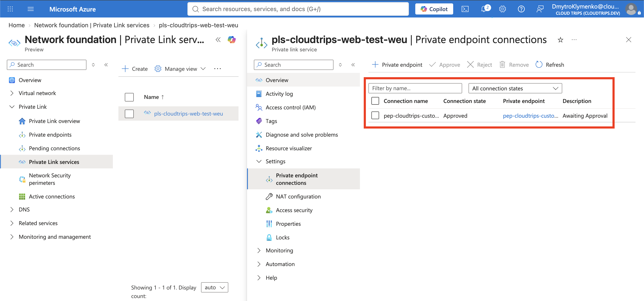Collapse the private link service resource menu

pos(353,65)
